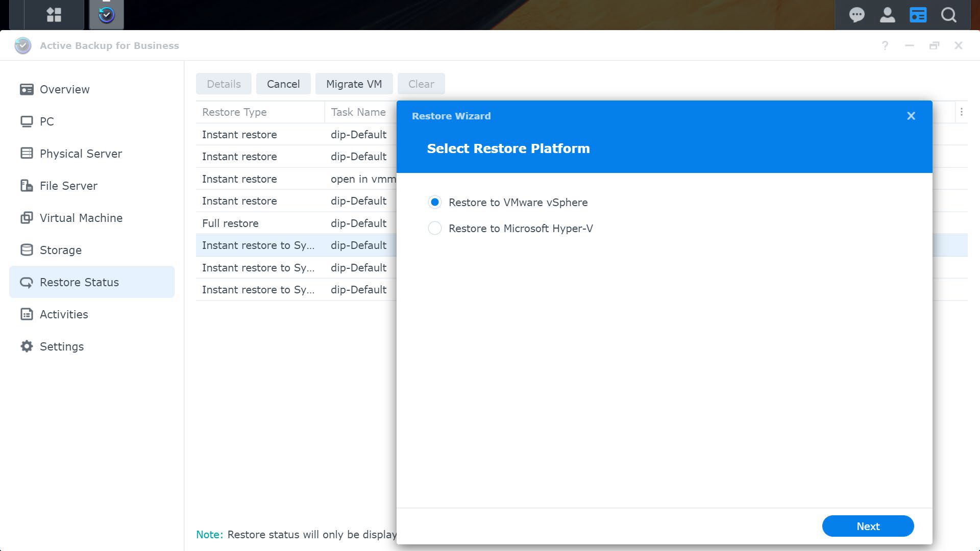
Task: Open the notifications chat bubble icon
Action: [x=856, y=15]
